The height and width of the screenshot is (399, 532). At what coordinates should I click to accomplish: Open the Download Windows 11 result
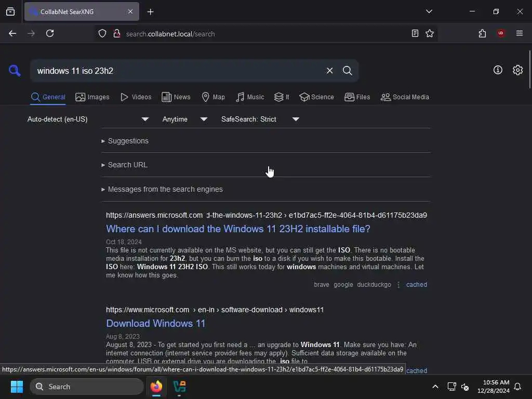click(x=155, y=324)
